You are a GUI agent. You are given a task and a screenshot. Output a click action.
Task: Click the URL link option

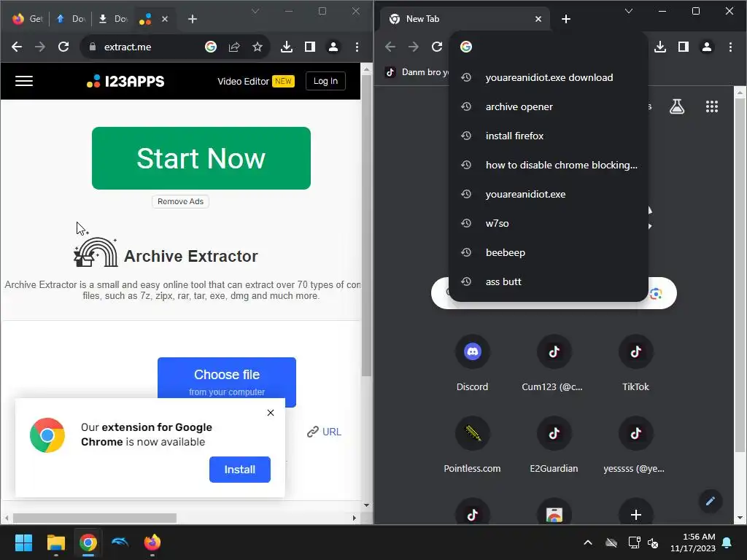(324, 432)
